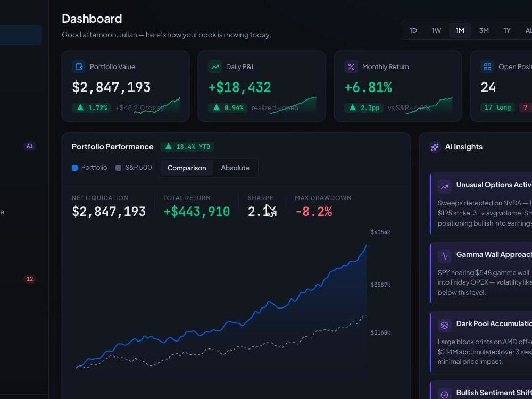Image resolution: width=532 pixels, height=399 pixels.
Task: Click the Portfolio Performance heading
Action: 113,147
